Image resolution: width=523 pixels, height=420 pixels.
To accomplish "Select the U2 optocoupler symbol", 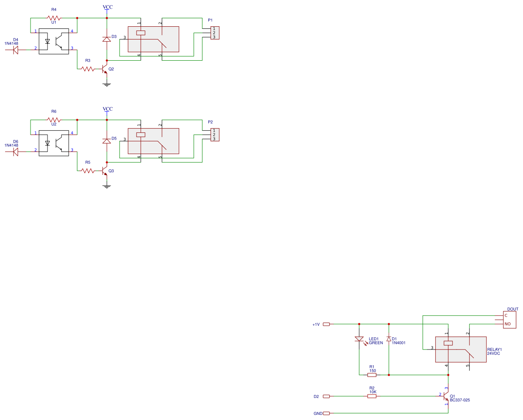I will 54,143.
